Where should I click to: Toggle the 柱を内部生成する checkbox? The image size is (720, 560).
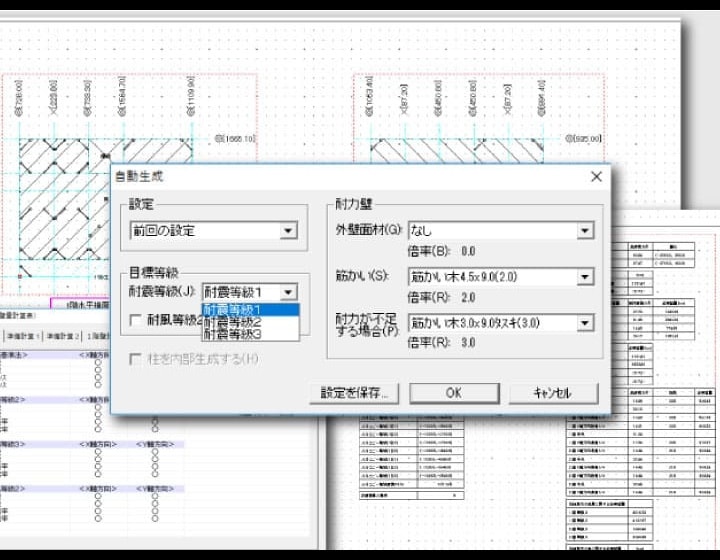point(137,358)
